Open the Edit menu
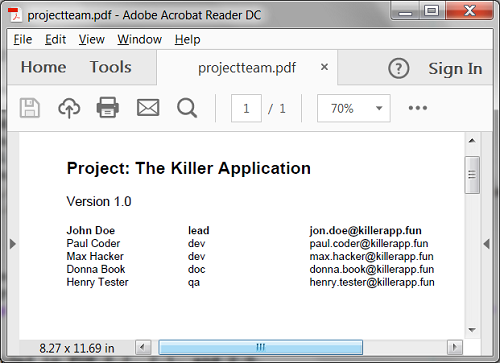The width and height of the screenshot is (500, 363). tap(55, 39)
